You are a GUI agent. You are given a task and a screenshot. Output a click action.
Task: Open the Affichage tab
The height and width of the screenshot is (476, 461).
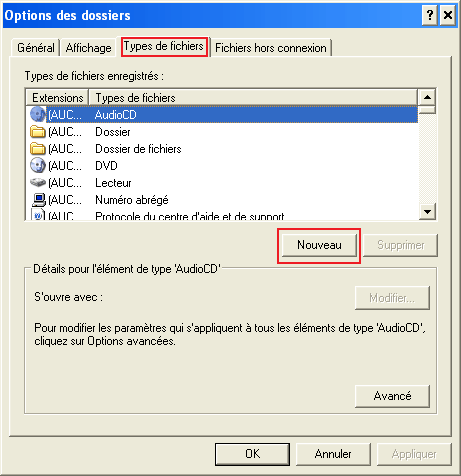(x=88, y=48)
